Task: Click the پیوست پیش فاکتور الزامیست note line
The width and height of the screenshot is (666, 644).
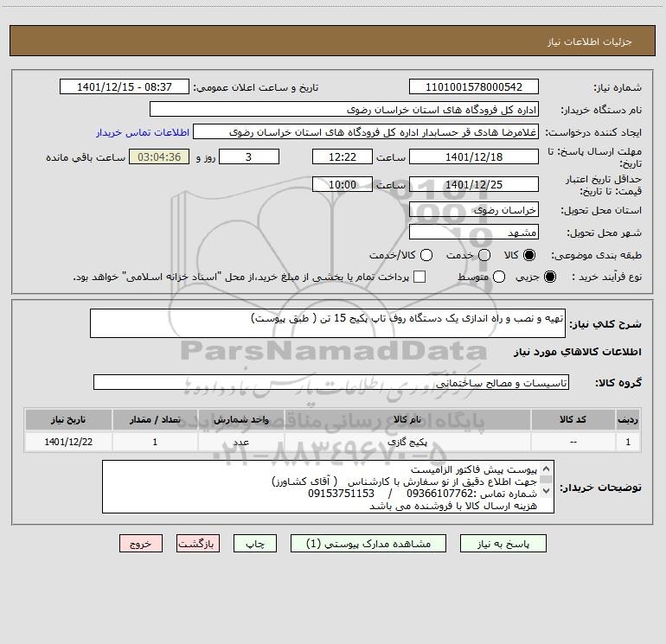Action: 474,470
